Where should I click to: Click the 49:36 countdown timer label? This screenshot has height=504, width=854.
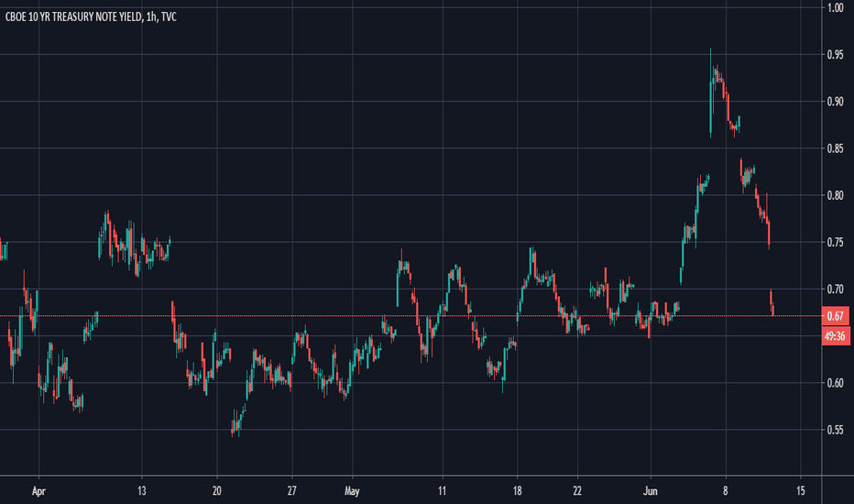tap(836, 335)
